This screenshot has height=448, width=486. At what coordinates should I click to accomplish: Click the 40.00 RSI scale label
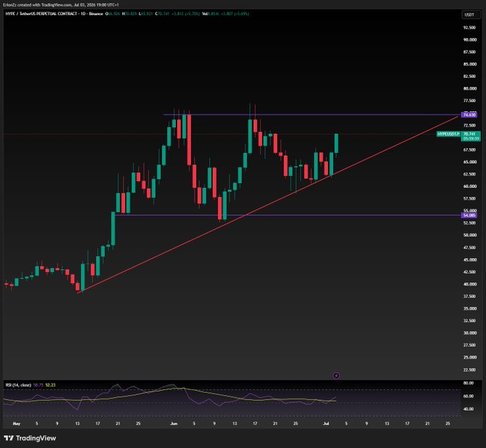click(468, 409)
